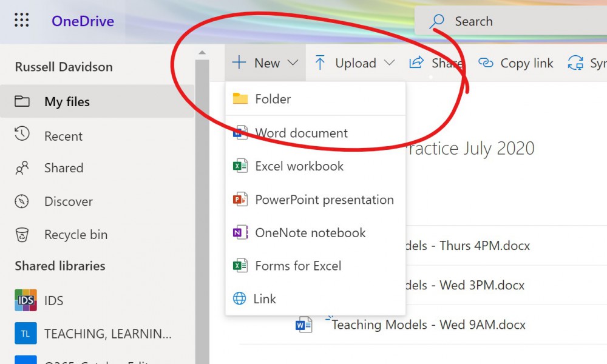This screenshot has width=607, height=364.
Task: Create a new OneNote notebook from the menu
Action: coord(310,232)
